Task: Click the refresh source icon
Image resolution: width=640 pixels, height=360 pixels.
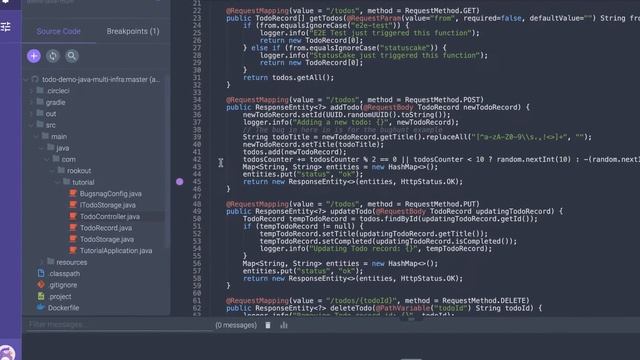Action: click(x=53, y=56)
